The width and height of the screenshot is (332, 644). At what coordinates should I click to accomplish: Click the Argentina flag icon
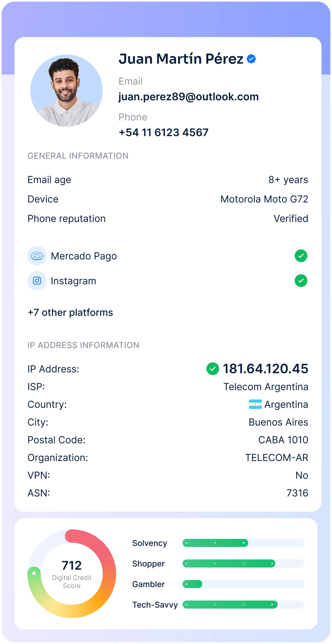255,404
